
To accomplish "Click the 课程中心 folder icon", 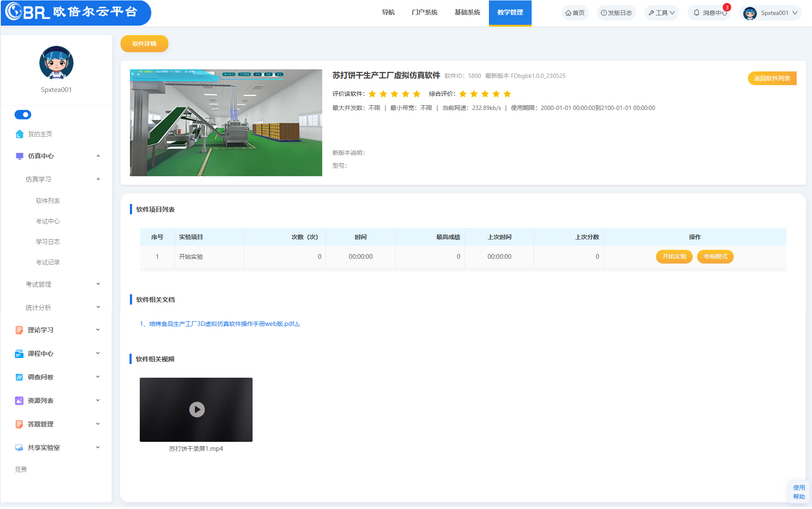I will point(19,354).
